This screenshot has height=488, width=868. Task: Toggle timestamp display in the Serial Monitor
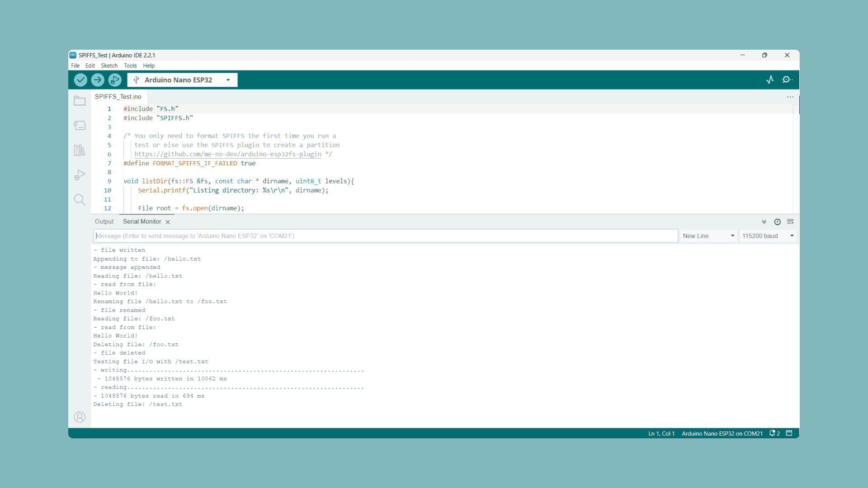[x=777, y=222]
